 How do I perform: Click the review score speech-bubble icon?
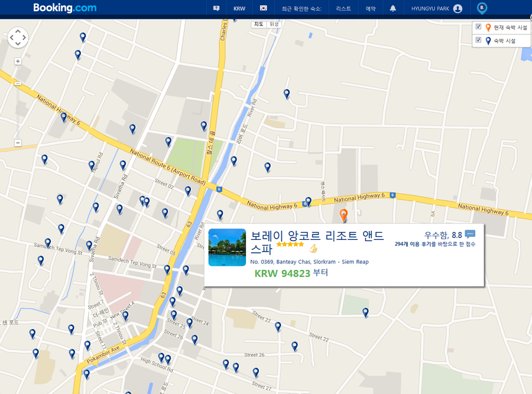point(470,234)
